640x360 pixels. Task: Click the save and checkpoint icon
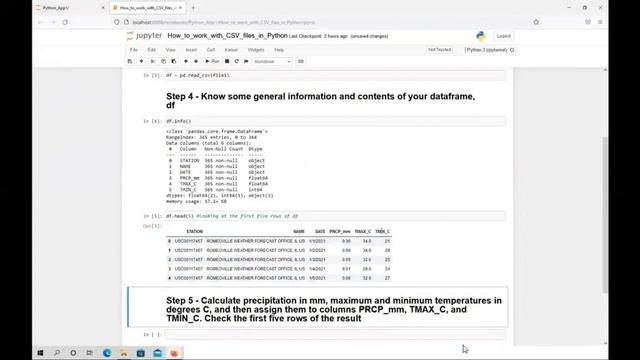(130, 61)
